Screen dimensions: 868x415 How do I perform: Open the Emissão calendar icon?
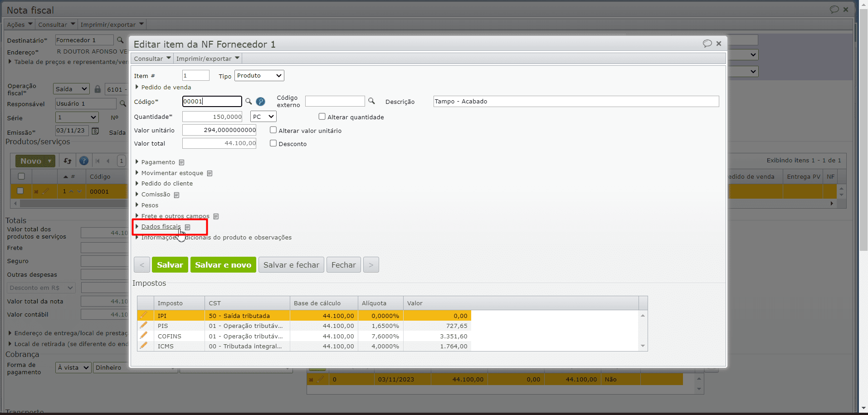coord(95,131)
